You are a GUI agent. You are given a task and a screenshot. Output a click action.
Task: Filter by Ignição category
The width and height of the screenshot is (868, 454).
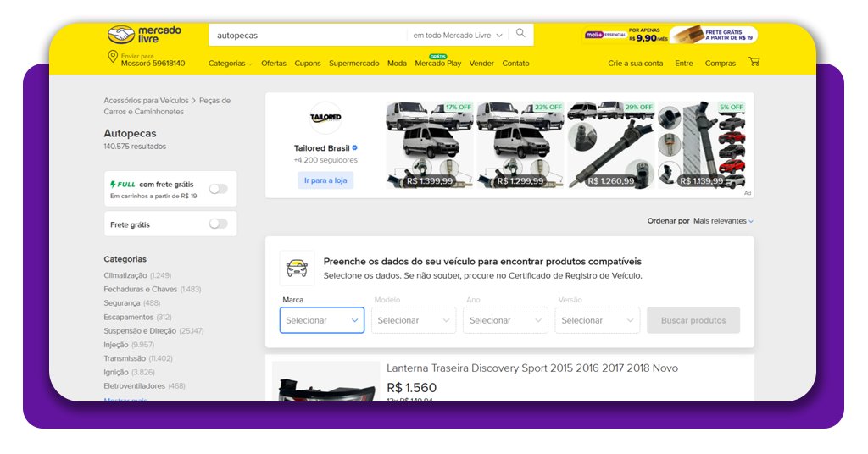(129, 372)
